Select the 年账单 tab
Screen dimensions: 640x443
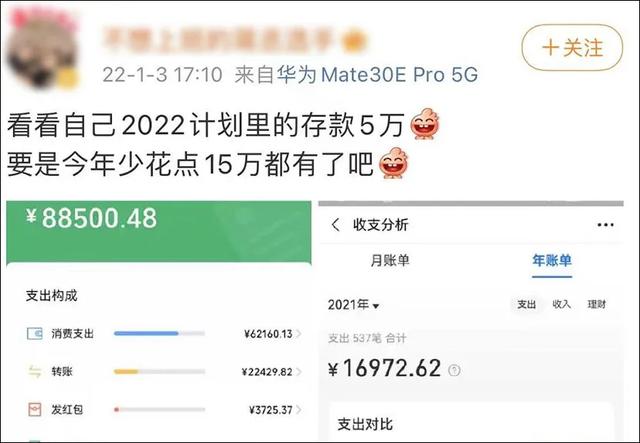pyautogui.click(x=551, y=260)
